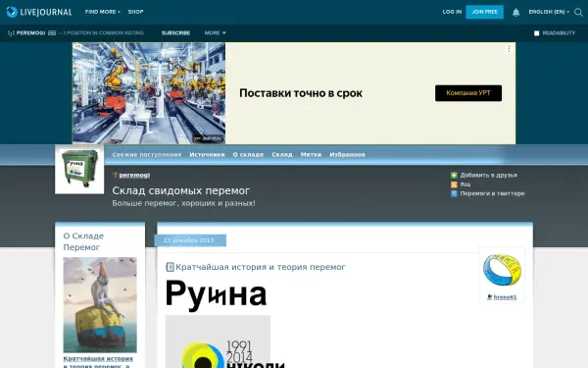The image size is (588, 368).
Task: Open the search magnifier icon
Action: click(578, 12)
